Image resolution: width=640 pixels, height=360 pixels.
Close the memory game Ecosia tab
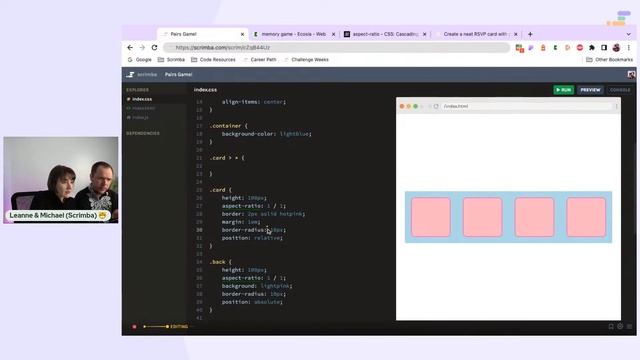point(333,34)
